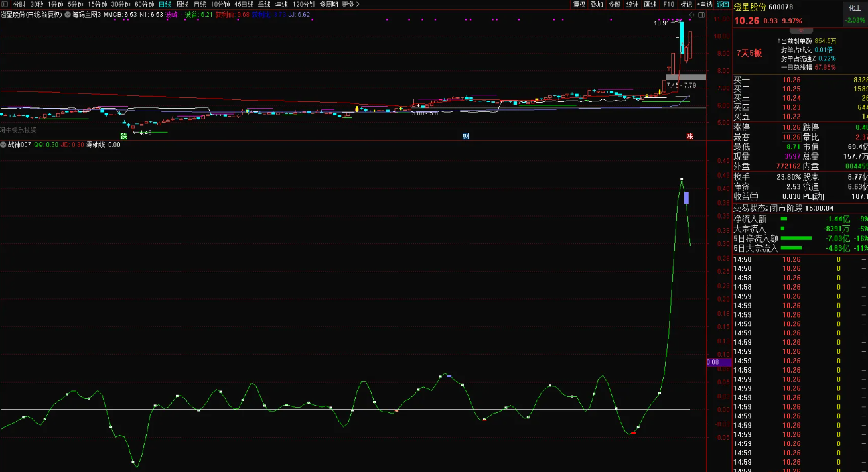868x472 pixels.
Task: Click the red 涨 marker under the chart
Action: [689, 137]
